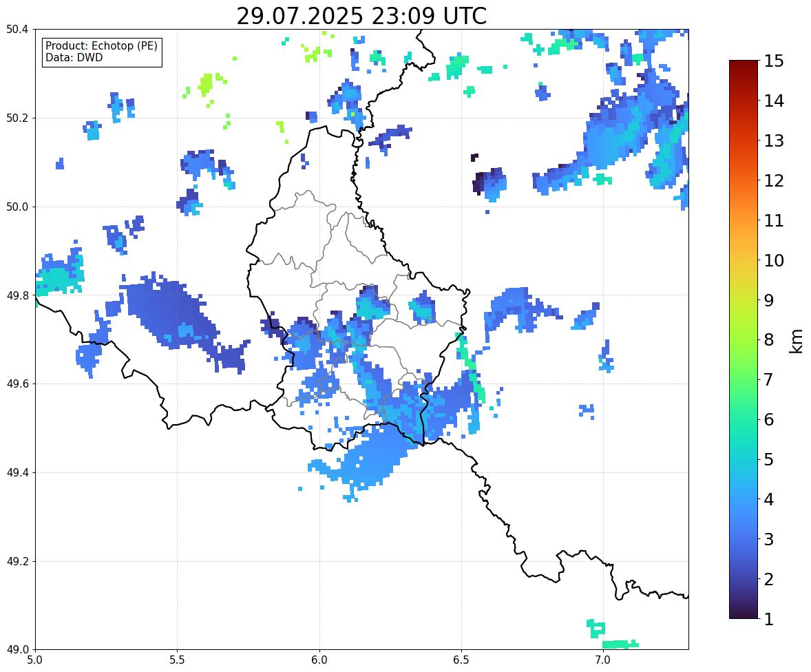Click the 5.0 longitude tick label
Screen dimensions: 811x672
(x=35, y=660)
